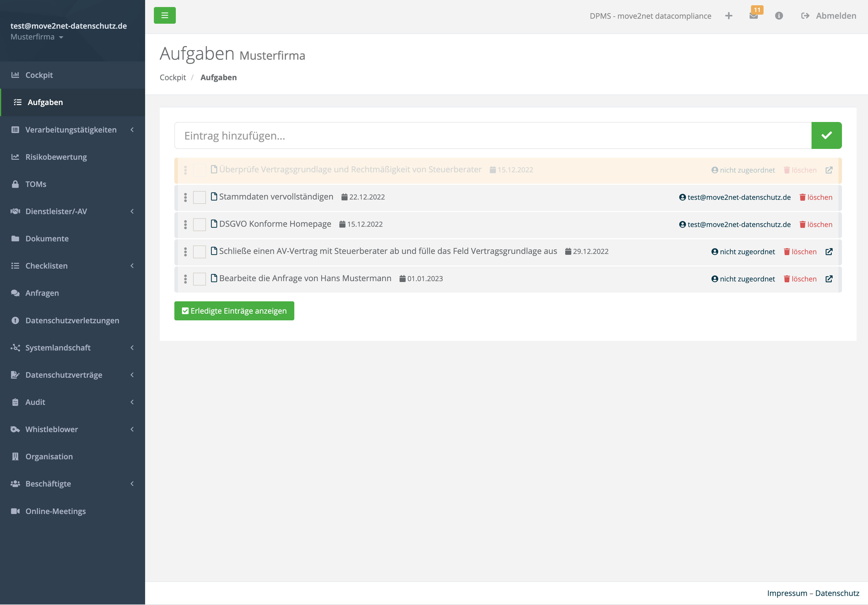Viewport: 868px width, 605px height.
Task: Check the DSGVO Konforme Homepage checkbox
Action: [x=199, y=225]
